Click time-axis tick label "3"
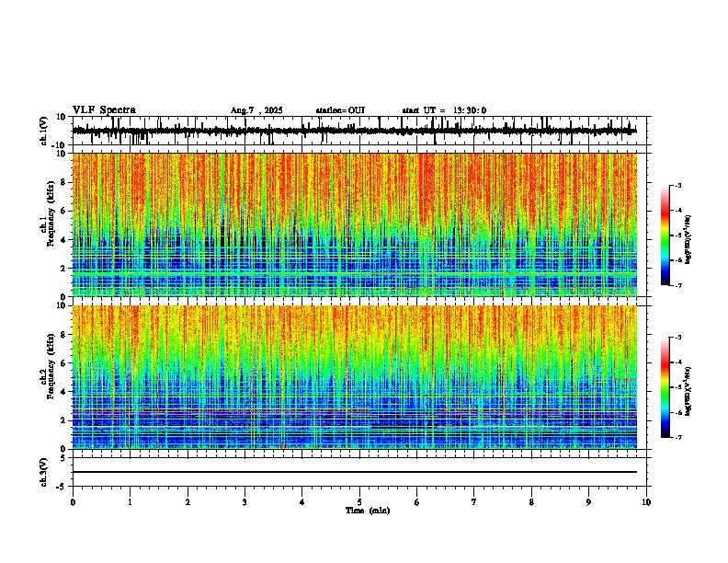Screen dimensions: 728x563 click(x=245, y=502)
